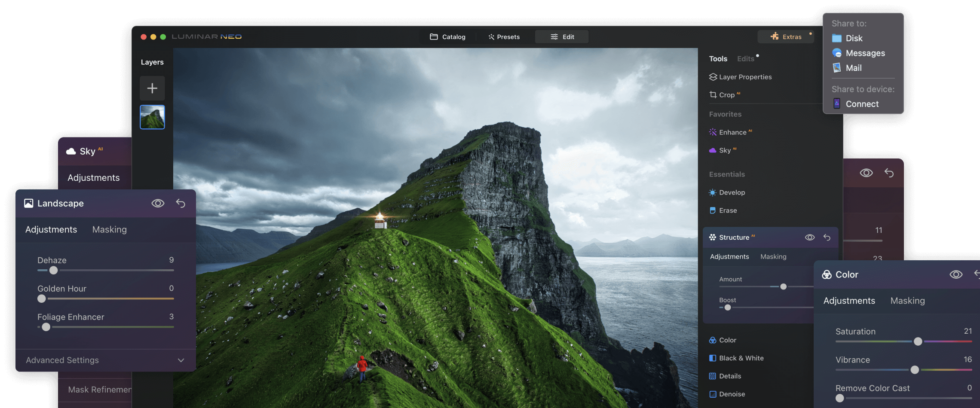This screenshot has width=980, height=408.
Task: Open the Black & White tool icon
Action: 713,358
